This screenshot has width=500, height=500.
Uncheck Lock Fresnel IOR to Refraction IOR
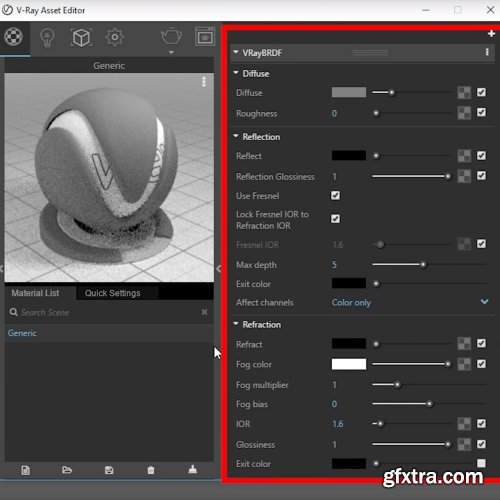pos(335,219)
